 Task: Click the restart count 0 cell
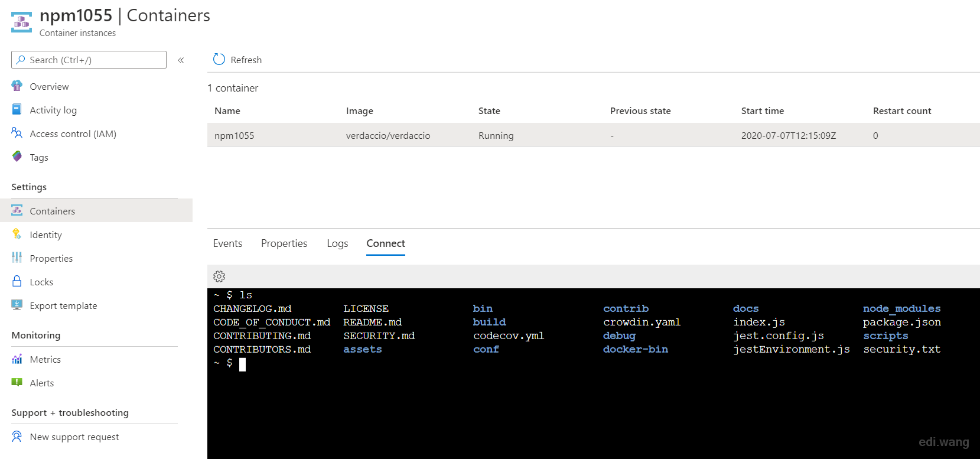(x=875, y=135)
